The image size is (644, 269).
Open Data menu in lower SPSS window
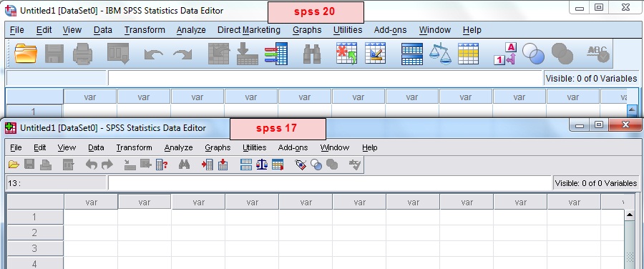[x=96, y=147]
